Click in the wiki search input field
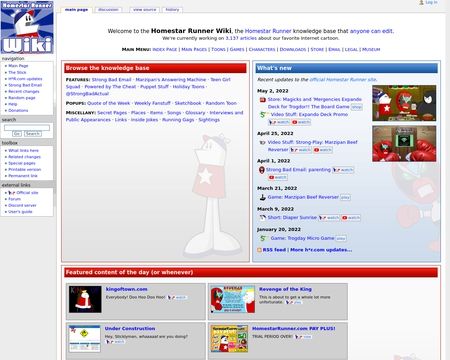450x360 pixels. point(27,128)
